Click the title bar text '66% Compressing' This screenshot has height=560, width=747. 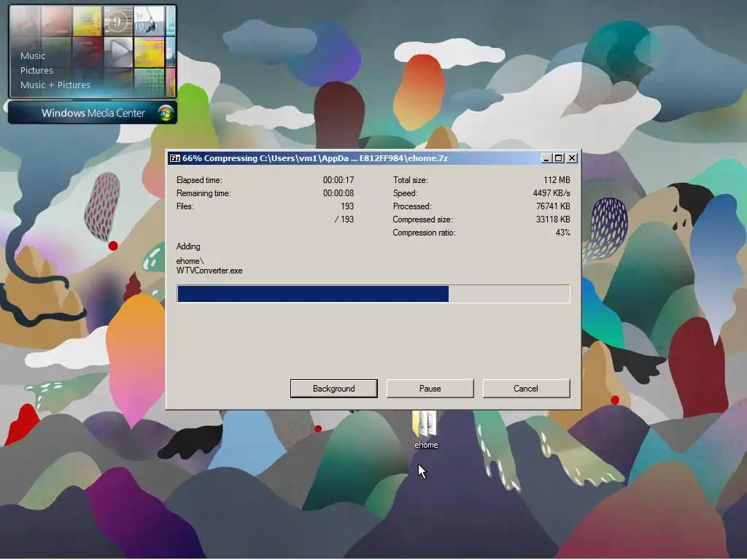pyautogui.click(x=220, y=158)
